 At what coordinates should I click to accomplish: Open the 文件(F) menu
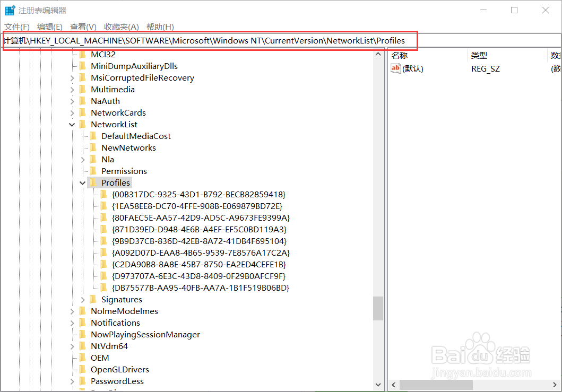click(17, 27)
